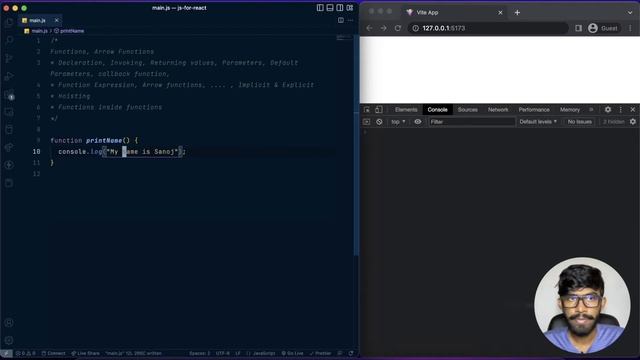This screenshot has width=640, height=360.
Task: Open the Search view in activity bar
Action: click(x=9, y=40)
